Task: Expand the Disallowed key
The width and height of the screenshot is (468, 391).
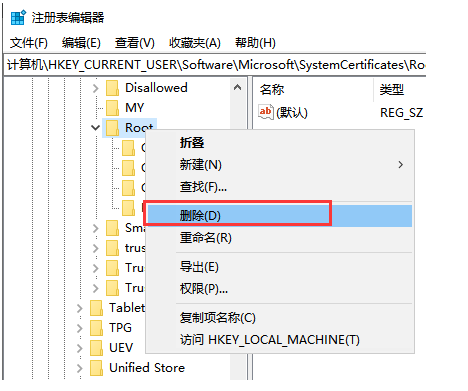Action: point(96,88)
